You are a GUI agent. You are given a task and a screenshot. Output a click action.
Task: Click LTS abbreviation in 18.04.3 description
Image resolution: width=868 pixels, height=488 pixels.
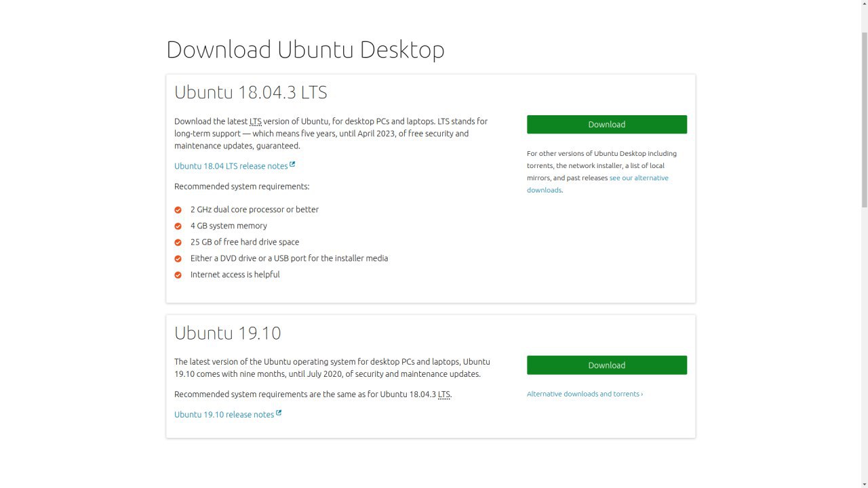click(256, 121)
